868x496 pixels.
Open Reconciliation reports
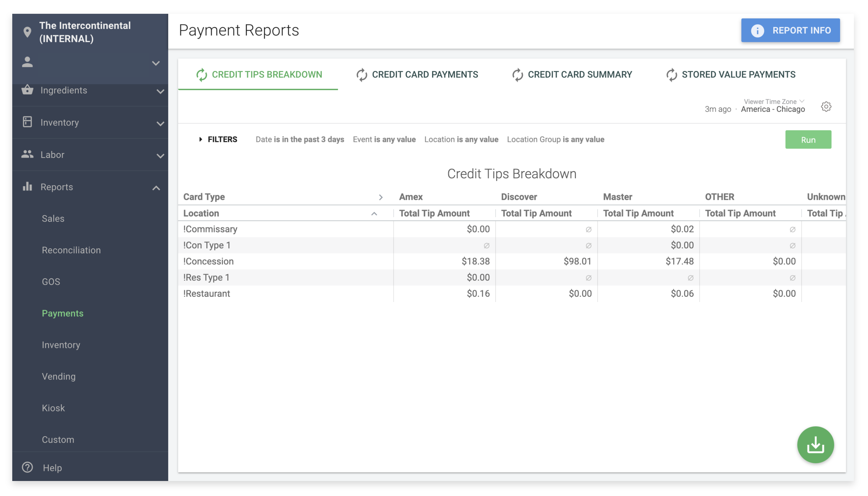(71, 250)
